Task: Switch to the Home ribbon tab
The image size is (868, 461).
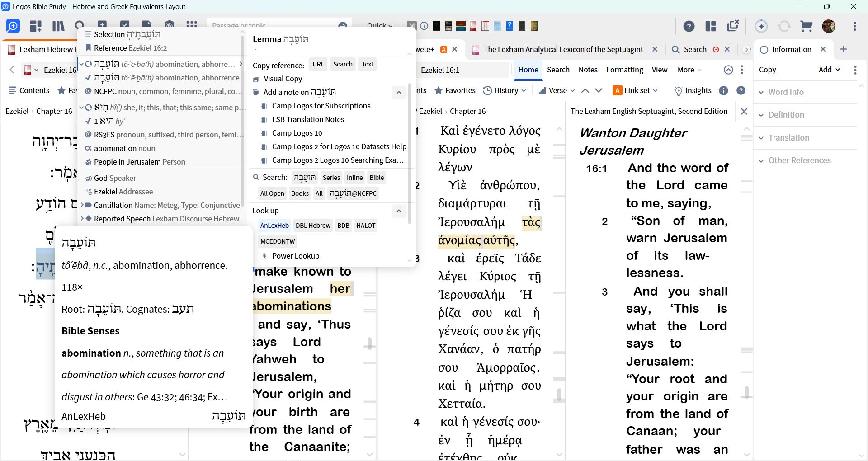Action: pyautogui.click(x=528, y=70)
